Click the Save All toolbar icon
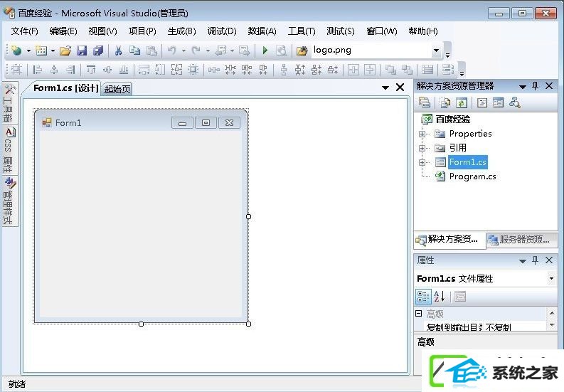The width and height of the screenshot is (564, 392). pyautogui.click(x=98, y=51)
